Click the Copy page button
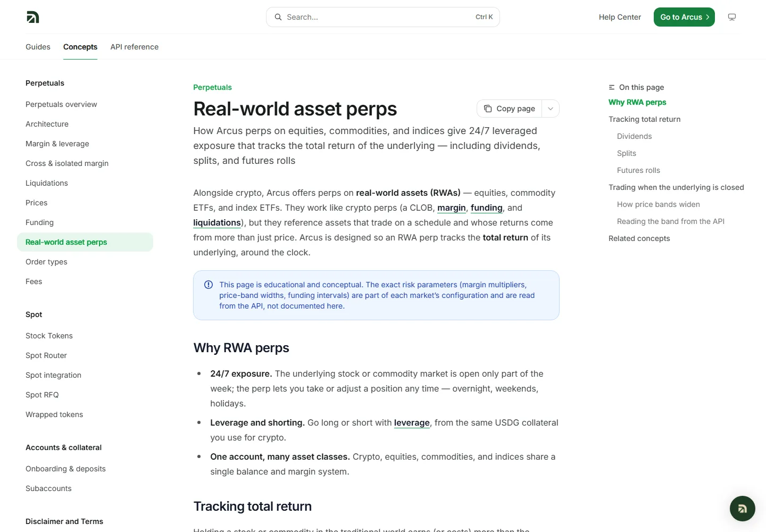The height and width of the screenshot is (532, 766). pos(510,109)
